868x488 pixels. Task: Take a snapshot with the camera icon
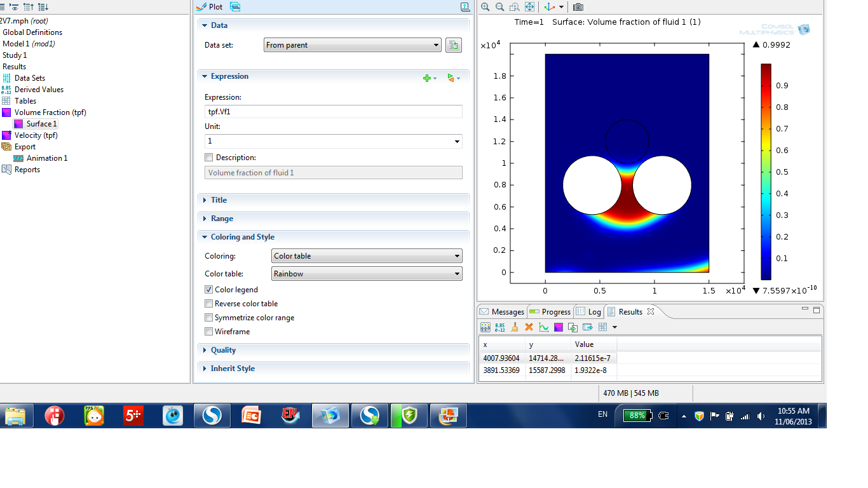point(578,7)
